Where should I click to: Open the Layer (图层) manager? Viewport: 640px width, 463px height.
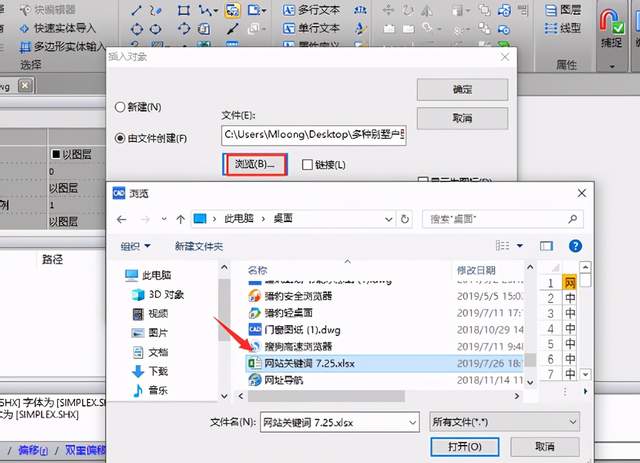pyautogui.click(x=563, y=10)
